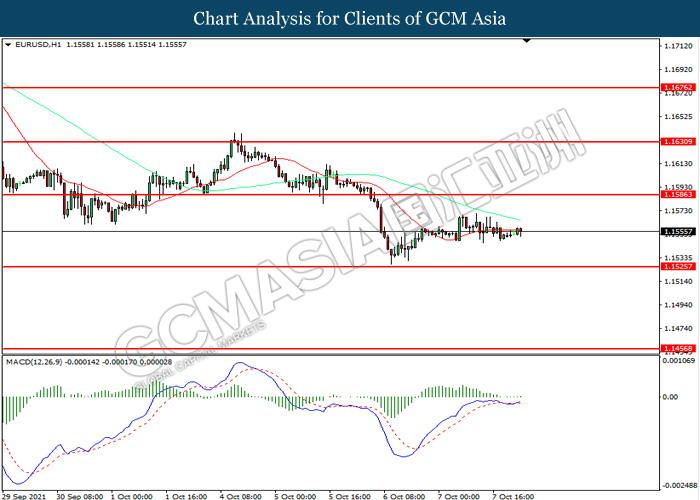This screenshot has width=700, height=500.
Task: Click the 1.17120 price scale value
Action: (678, 46)
